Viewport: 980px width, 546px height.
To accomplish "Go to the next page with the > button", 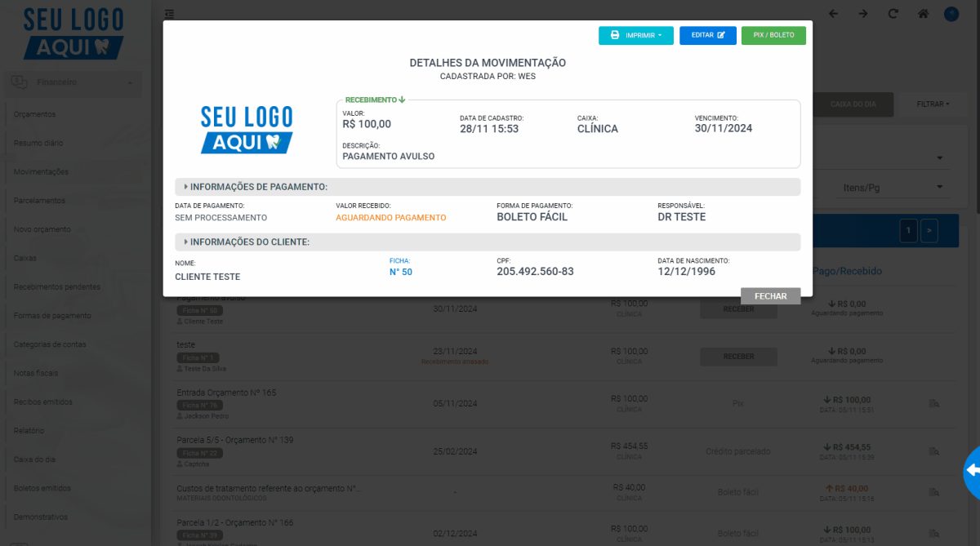I will click(929, 231).
